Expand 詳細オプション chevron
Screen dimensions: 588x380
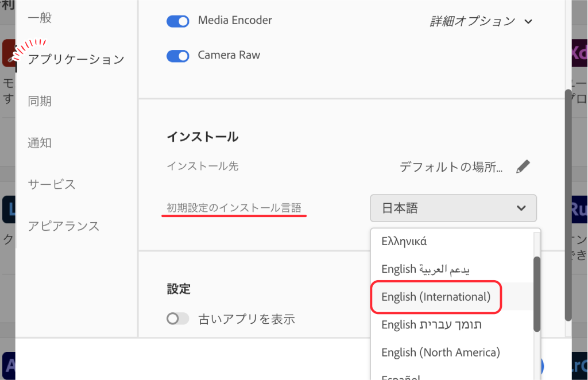[528, 22]
